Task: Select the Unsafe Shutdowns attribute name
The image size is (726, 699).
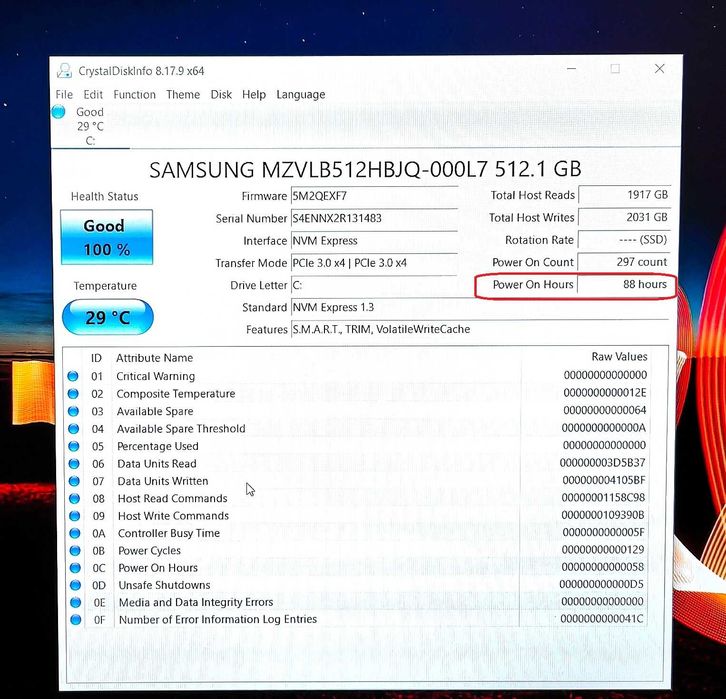Action: click(x=164, y=585)
